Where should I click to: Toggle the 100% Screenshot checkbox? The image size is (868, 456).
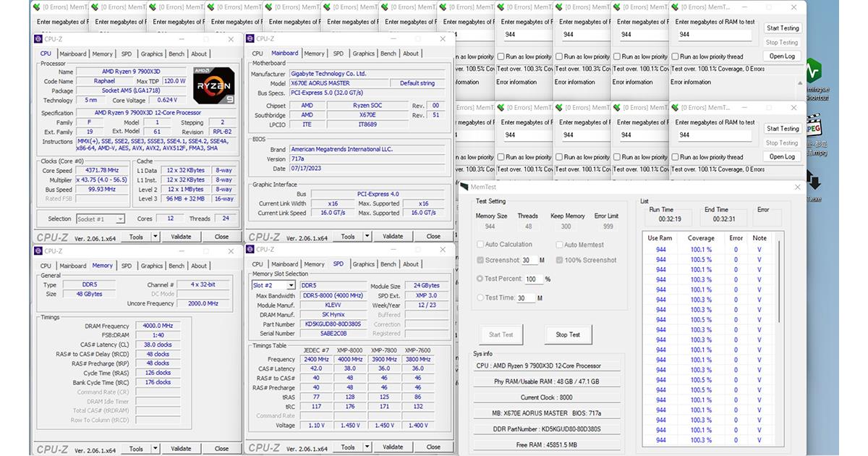coord(559,260)
